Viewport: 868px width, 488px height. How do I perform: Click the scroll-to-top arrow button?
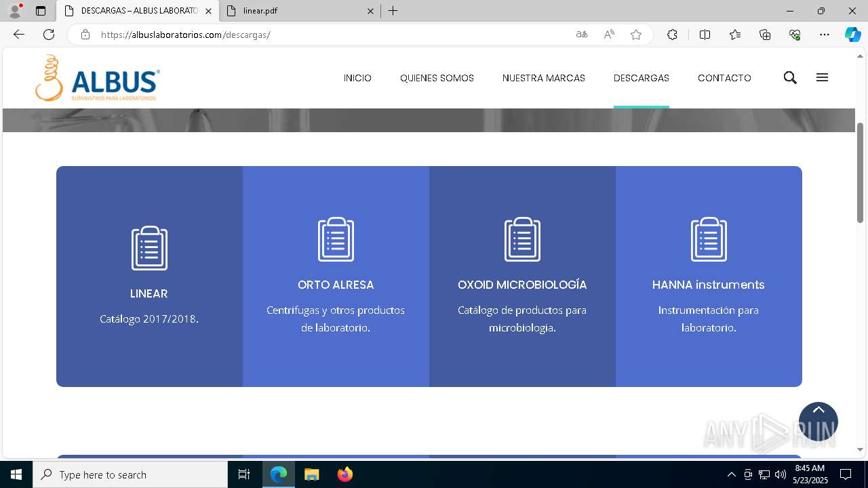818,421
